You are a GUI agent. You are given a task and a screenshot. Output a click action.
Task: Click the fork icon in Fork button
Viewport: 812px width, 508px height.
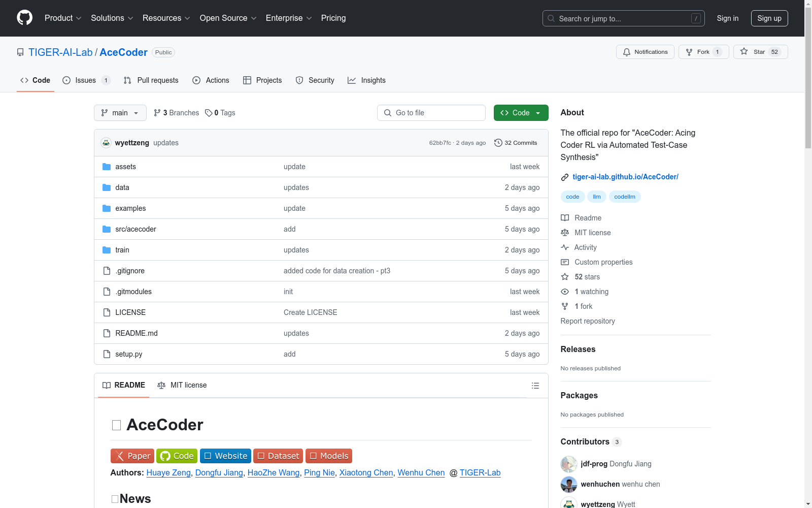689,52
